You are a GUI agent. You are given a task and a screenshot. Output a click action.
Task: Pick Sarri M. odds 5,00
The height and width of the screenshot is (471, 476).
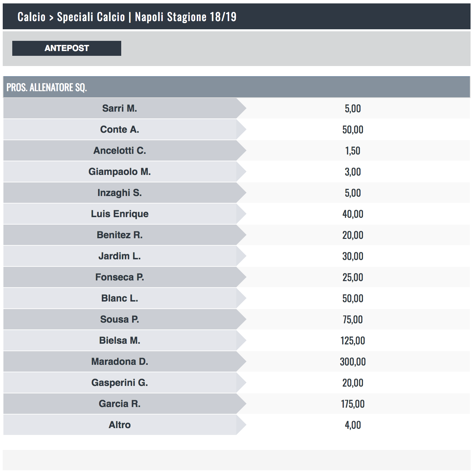tap(353, 109)
